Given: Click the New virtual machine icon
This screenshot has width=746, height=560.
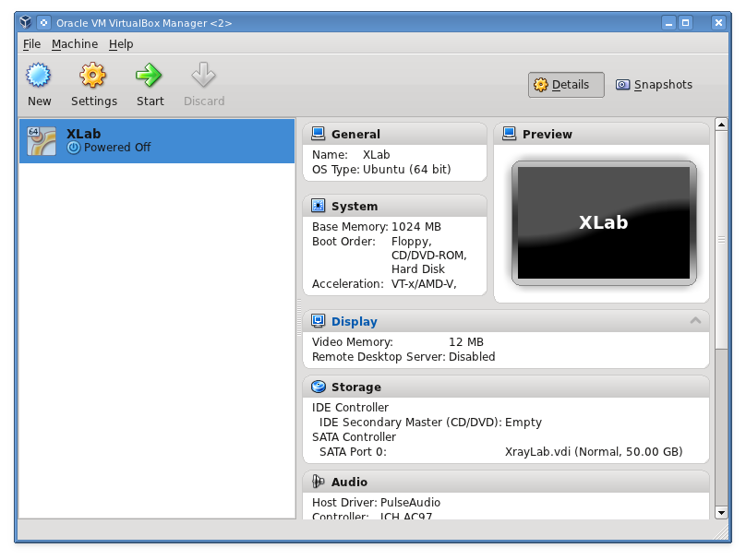Looking at the screenshot, I should (39, 75).
